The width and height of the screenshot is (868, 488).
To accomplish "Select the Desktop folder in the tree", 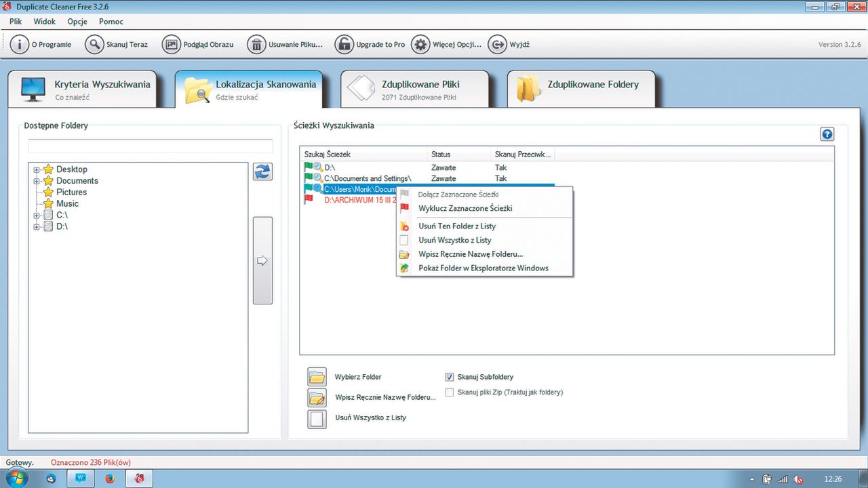I will click(x=72, y=169).
